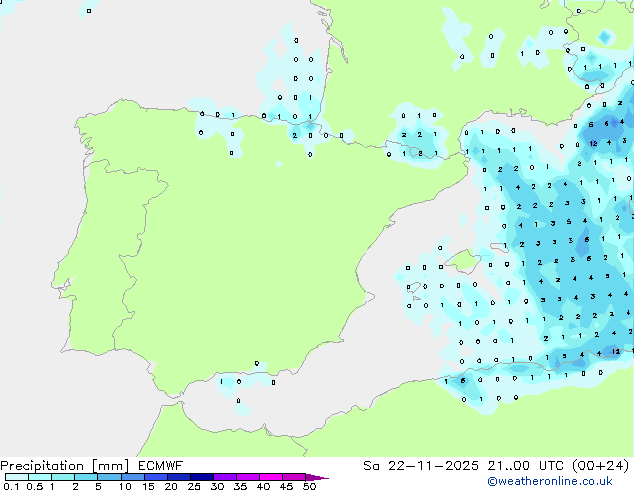Click the date "22-11-2025" text

433,466
